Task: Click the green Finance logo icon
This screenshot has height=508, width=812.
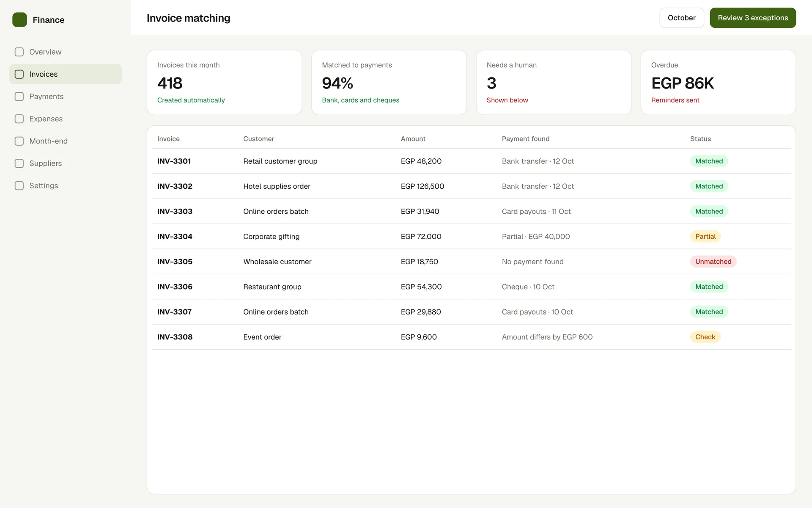Action: click(x=19, y=20)
